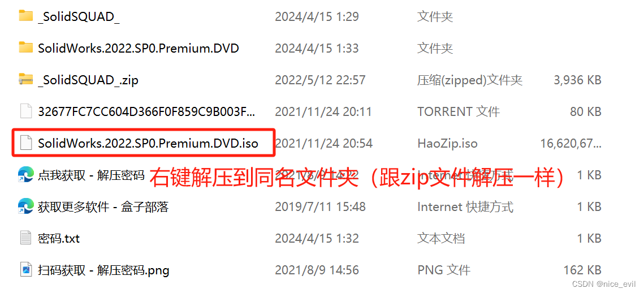Image resolution: width=644 pixels, height=293 pixels.
Task: Click the 扫码获取 png image icon
Action: click(26, 270)
